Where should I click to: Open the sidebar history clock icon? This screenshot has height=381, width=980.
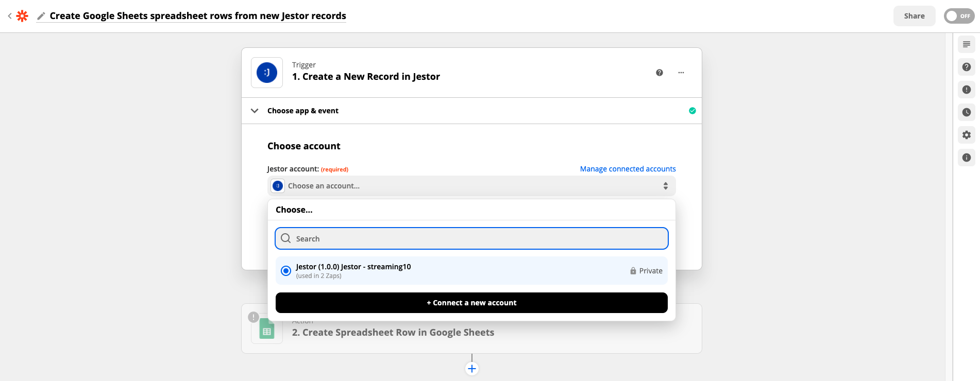967,112
